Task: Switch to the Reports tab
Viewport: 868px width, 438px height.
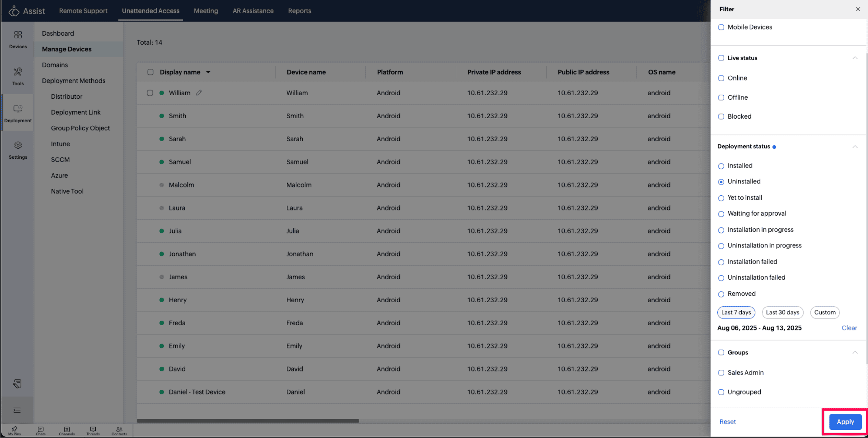Action: pyautogui.click(x=299, y=11)
